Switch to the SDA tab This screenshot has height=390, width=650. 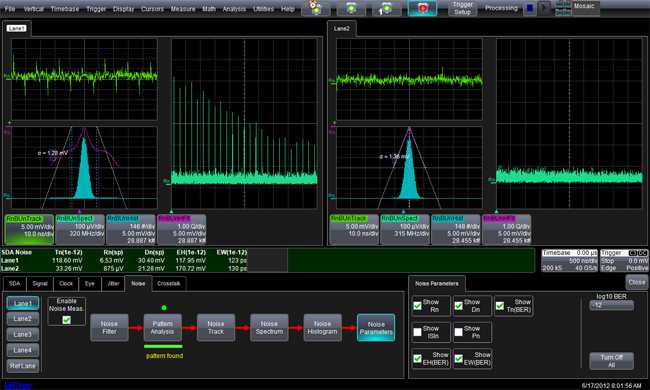(x=15, y=284)
